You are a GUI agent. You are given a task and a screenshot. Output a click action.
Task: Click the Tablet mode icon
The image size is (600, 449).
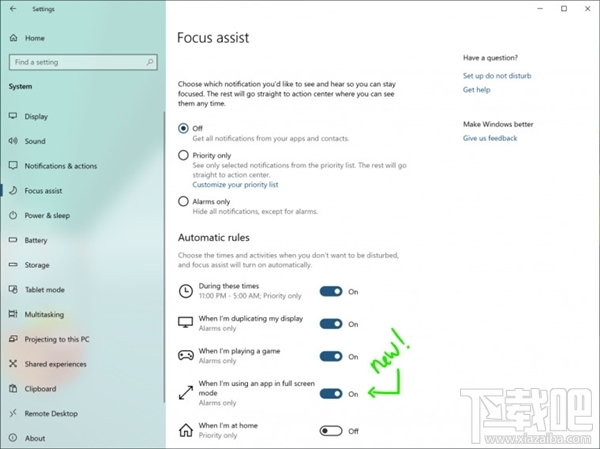point(13,290)
